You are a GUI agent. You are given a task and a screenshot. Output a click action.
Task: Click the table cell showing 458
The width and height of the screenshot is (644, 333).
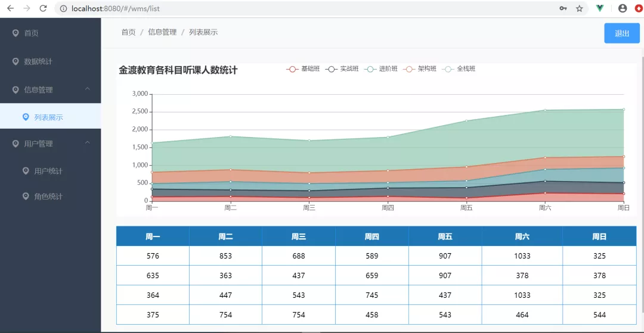pos(371,315)
